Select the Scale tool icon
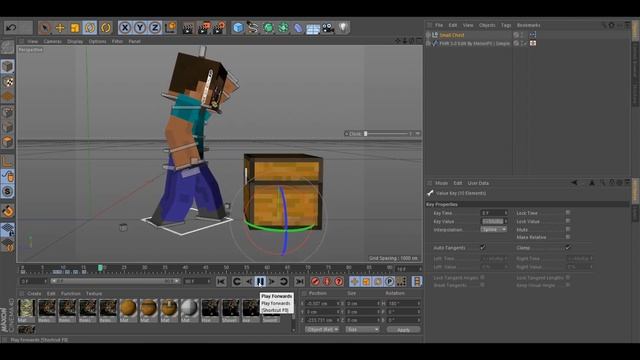 click(75, 28)
